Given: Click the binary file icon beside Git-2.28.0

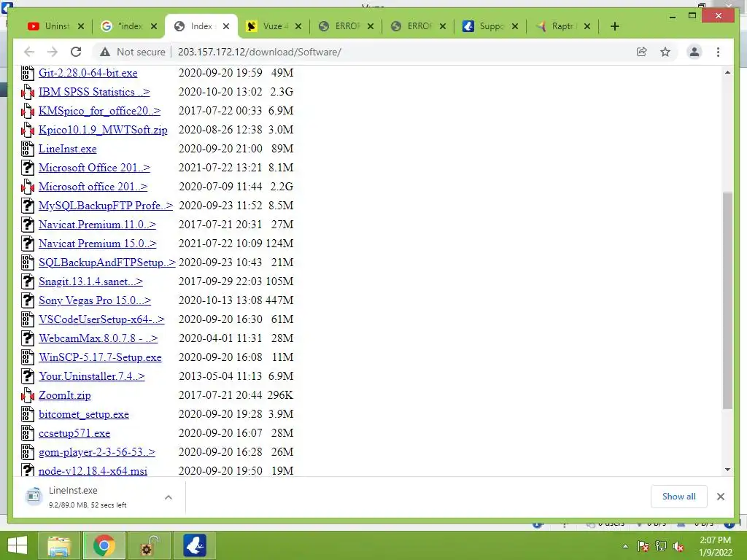Looking at the screenshot, I should (x=28, y=73).
